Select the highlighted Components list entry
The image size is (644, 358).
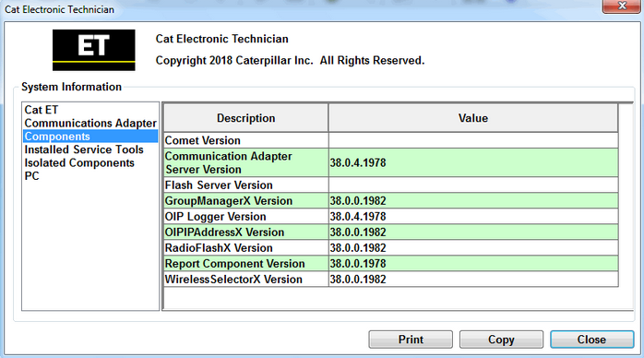(90, 137)
